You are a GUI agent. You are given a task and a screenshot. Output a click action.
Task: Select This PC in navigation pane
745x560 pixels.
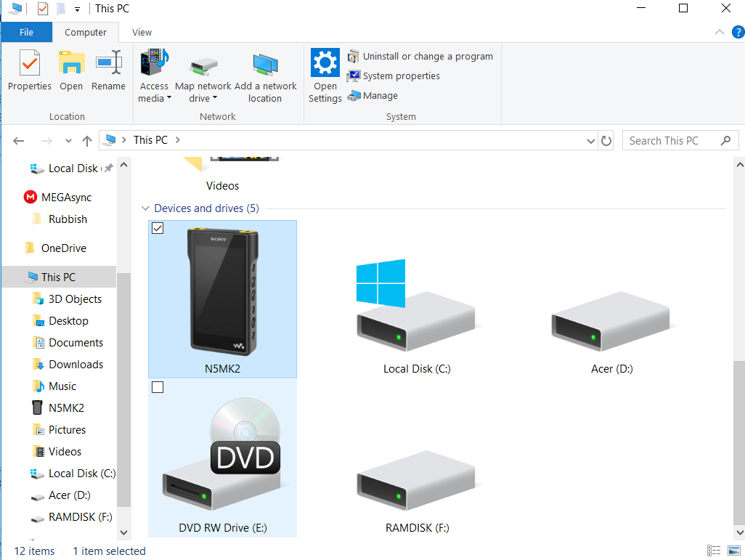click(59, 277)
